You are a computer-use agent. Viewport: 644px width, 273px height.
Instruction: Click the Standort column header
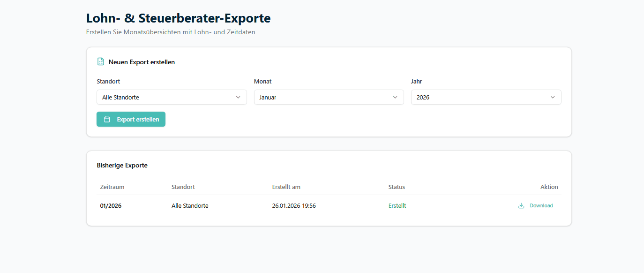tap(183, 187)
